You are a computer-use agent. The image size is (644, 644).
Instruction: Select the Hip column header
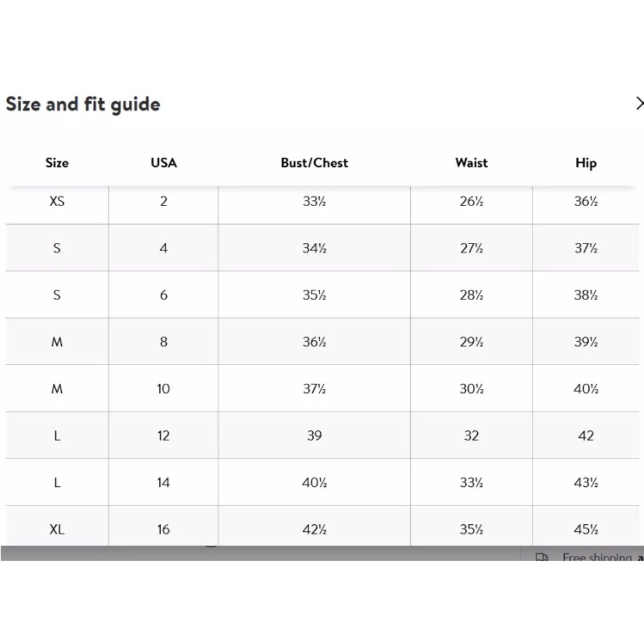585,163
